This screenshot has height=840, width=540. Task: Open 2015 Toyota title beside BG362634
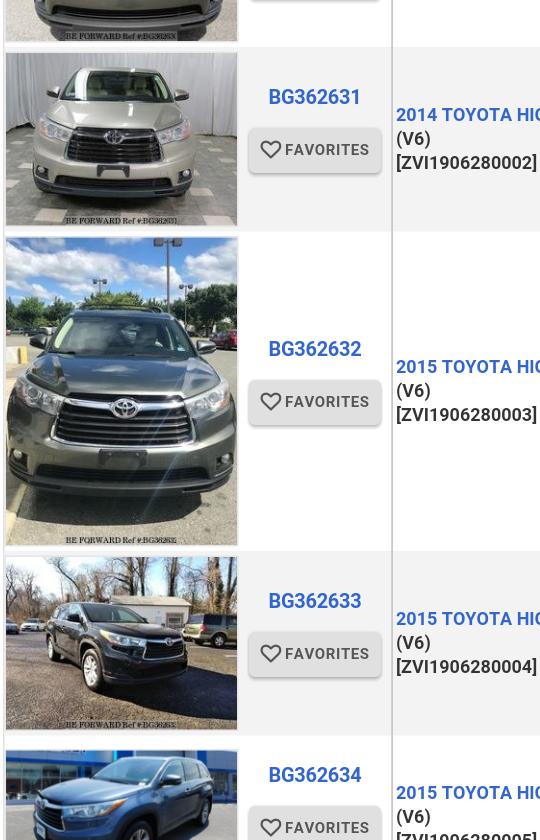[x=468, y=792]
